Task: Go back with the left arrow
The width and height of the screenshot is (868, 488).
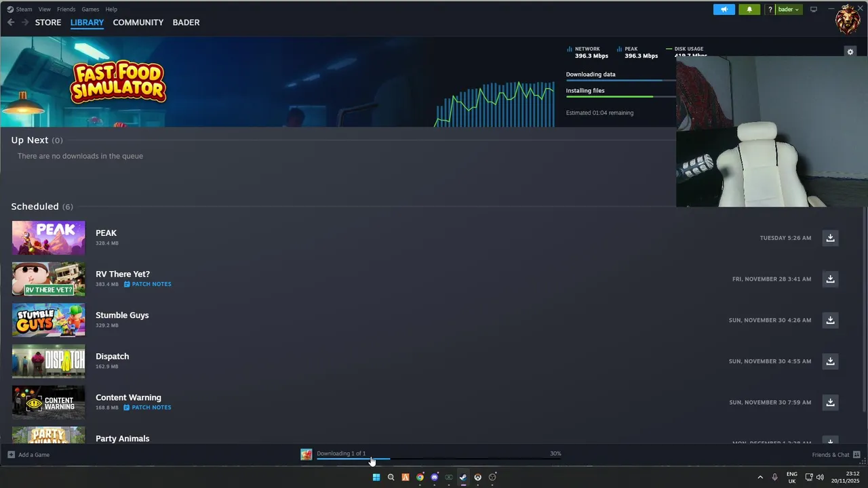Action: click(11, 22)
